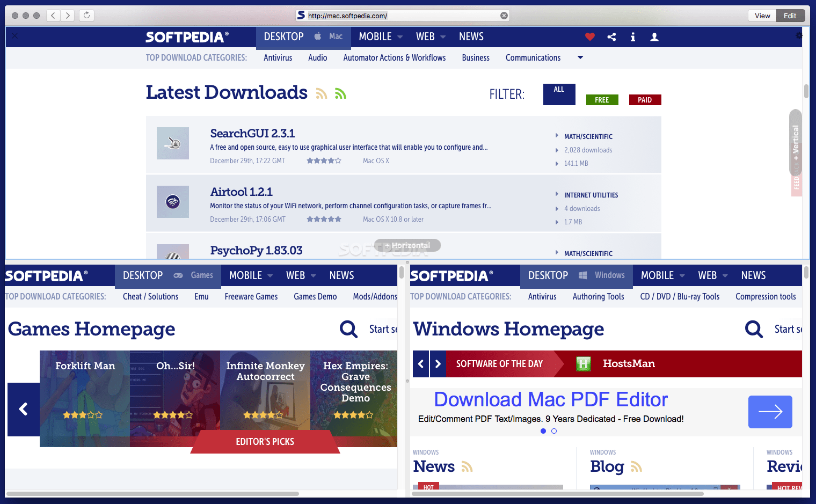The image size is (816, 504).
Task: Click the blue arrow button on the PDF Editor ad
Action: coord(770,412)
